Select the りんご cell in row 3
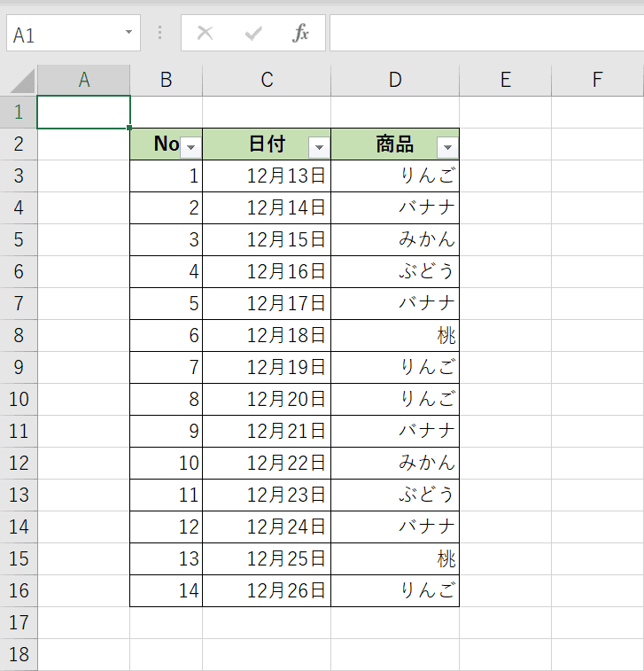Image resolution: width=644 pixels, height=671 pixels. [395, 176]
